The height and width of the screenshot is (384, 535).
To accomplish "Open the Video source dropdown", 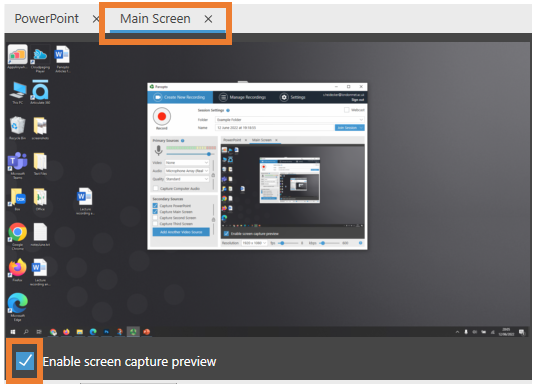I will click(187, 163).
